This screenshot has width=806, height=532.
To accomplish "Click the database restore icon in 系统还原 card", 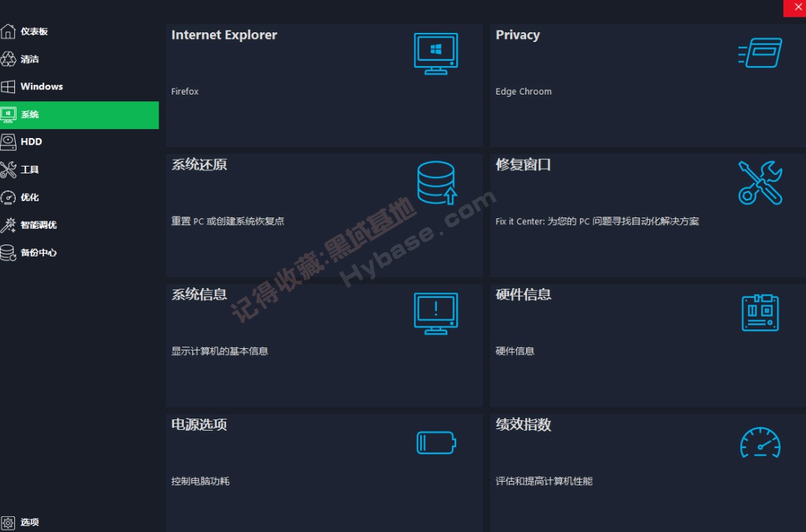I will (x=437, y=183).
